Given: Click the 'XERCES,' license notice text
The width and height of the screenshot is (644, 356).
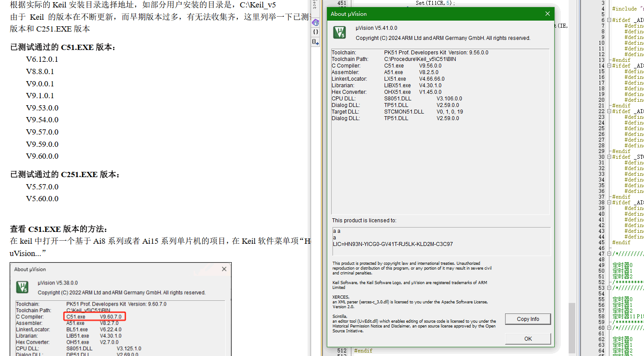Looking at the screenshot, I should [x=341, y=297].
